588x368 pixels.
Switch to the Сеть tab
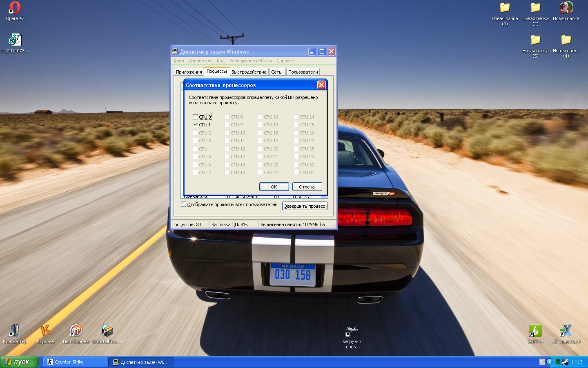click(x=276, y=72)
